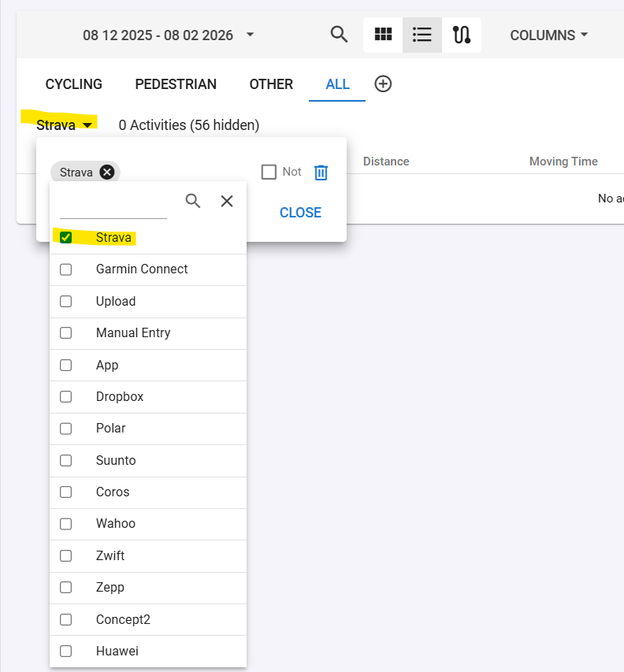Add a new tab with plus icon
624x672 pixels.
click(383, 84)
